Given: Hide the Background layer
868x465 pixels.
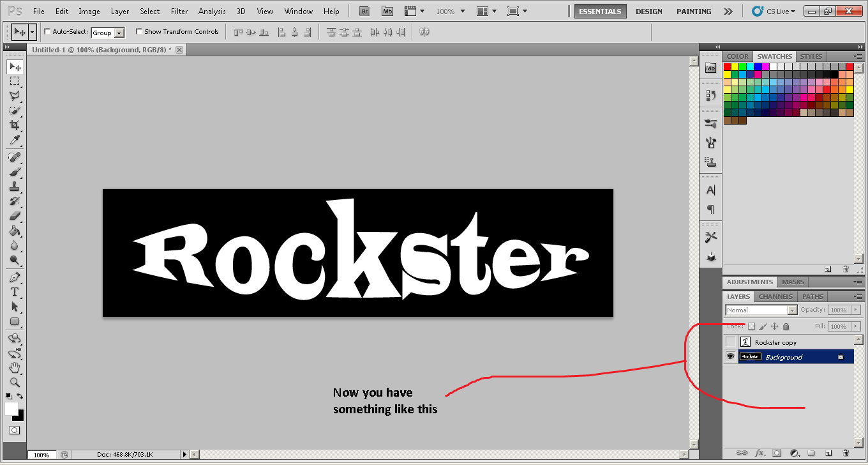Looking at the screenshot, I should click(x=730, y=356).
